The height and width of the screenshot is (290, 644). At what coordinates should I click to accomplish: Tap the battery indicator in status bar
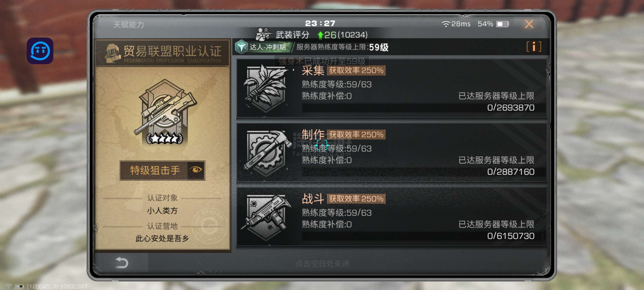point(503,24)
